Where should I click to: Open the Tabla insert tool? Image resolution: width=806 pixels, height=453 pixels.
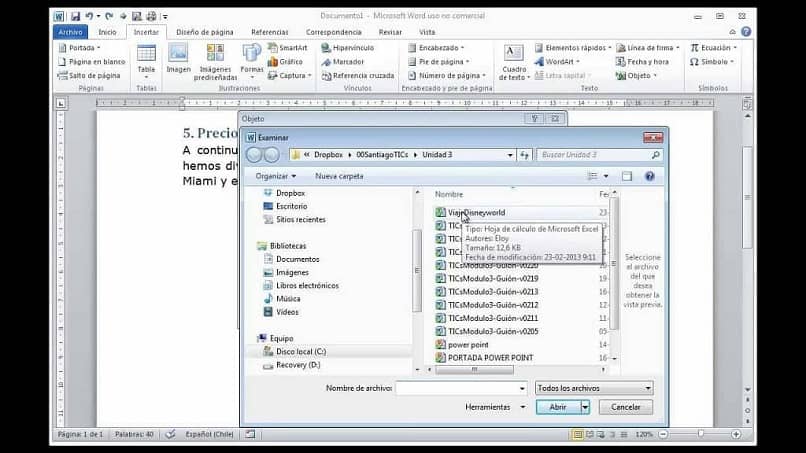pyautogui.click(x=146, y=61)
